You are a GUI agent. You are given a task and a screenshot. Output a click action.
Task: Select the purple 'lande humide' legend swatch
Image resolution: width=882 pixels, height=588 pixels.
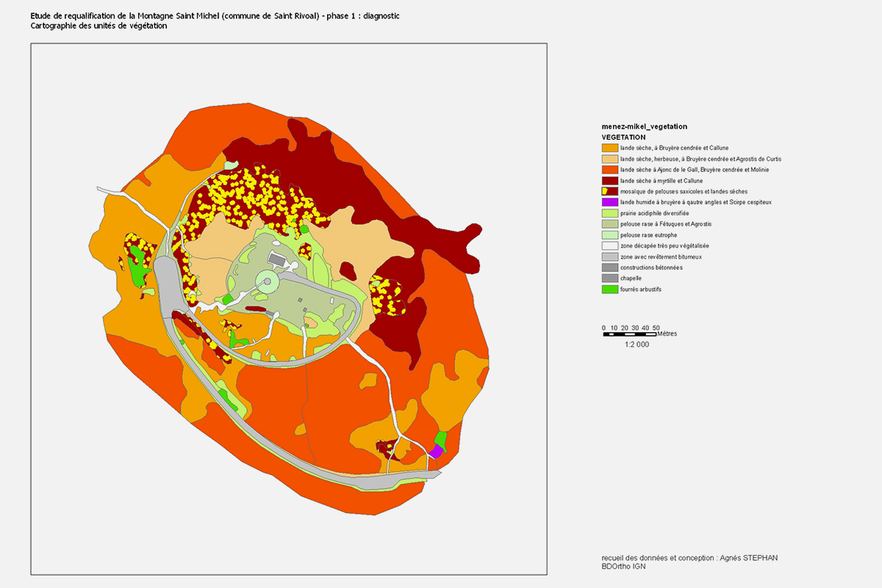pyautogui.click(x=609, y=202)
